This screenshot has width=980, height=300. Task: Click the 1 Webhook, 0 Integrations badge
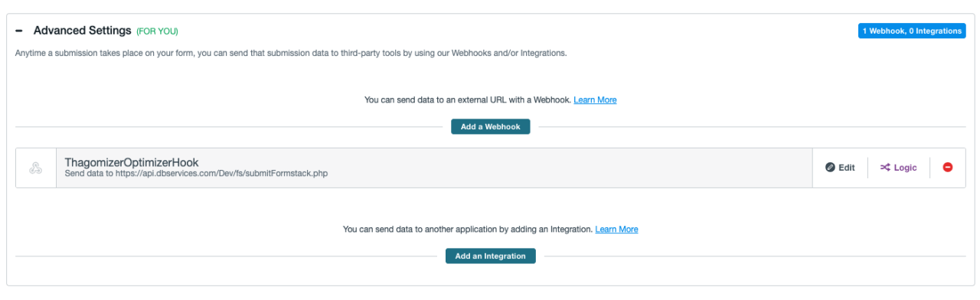[x=912, y=31]
